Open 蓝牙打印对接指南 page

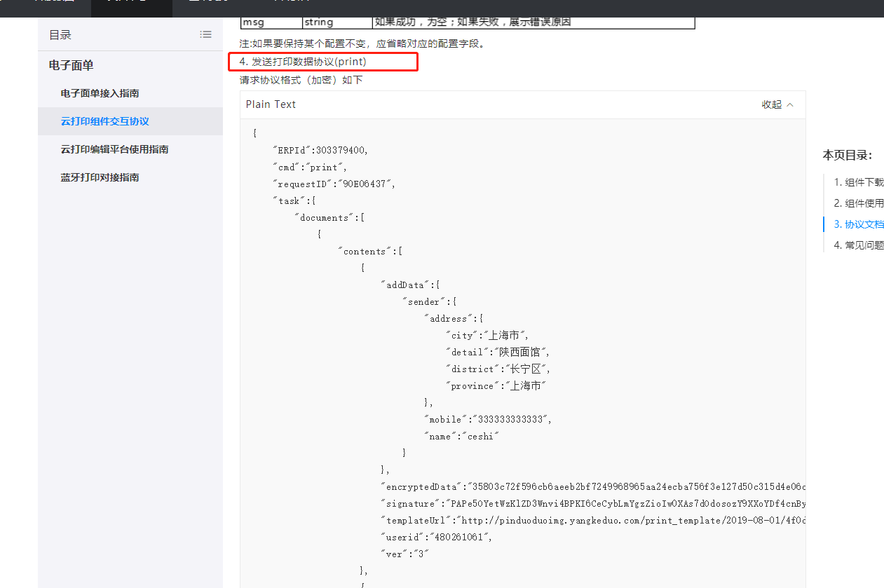tap(100, 177)
